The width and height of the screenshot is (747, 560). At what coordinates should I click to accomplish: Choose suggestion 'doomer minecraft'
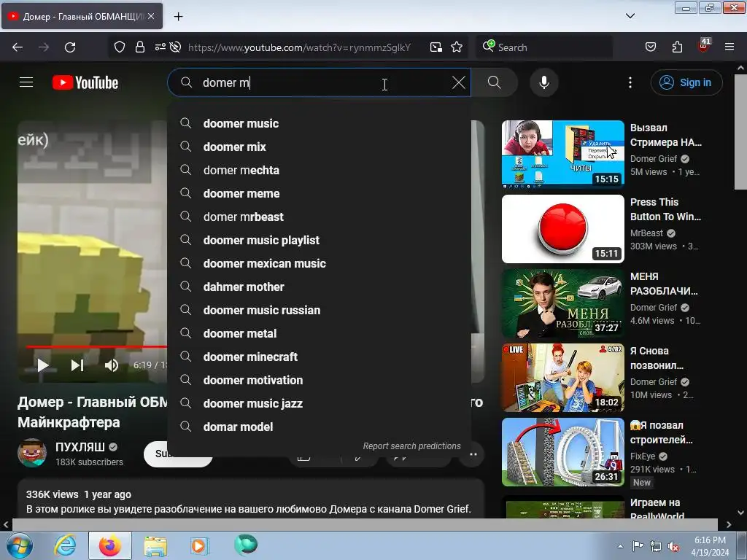tap(320, 357)
